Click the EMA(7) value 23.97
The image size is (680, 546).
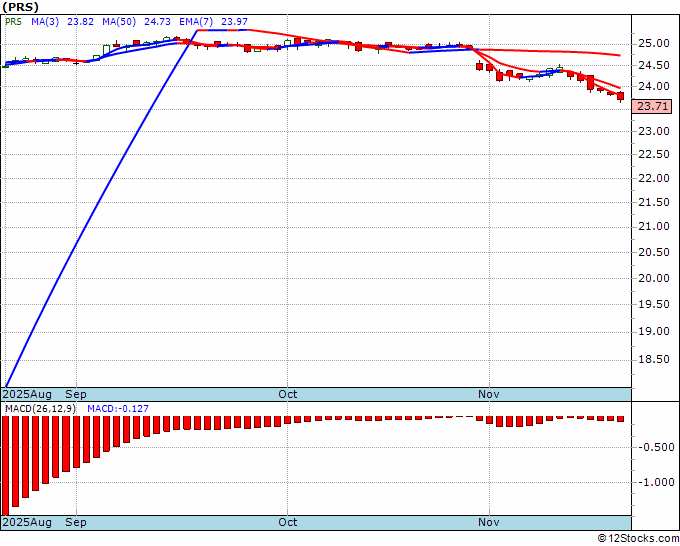[235, 22]
